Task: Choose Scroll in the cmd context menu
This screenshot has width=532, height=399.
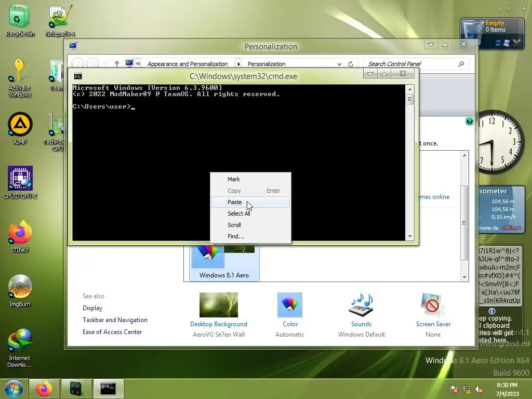Action: pyautogui.click(x=251, y=225)
